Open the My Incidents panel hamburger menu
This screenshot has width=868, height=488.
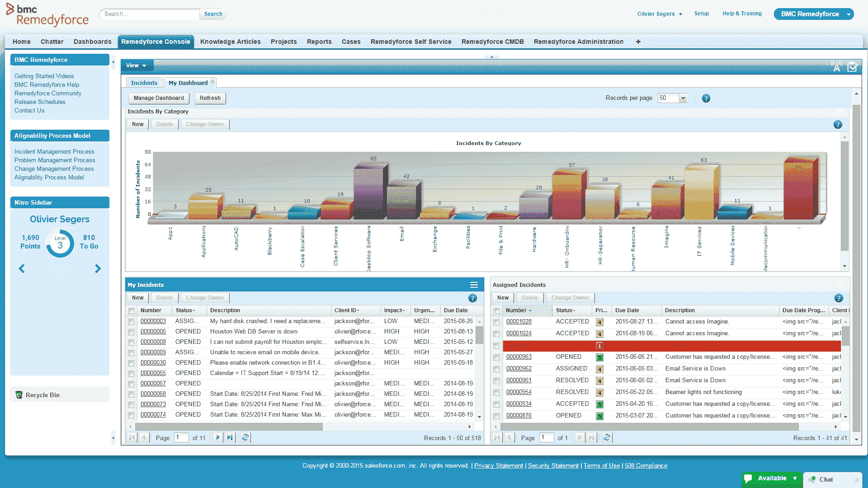474,285
